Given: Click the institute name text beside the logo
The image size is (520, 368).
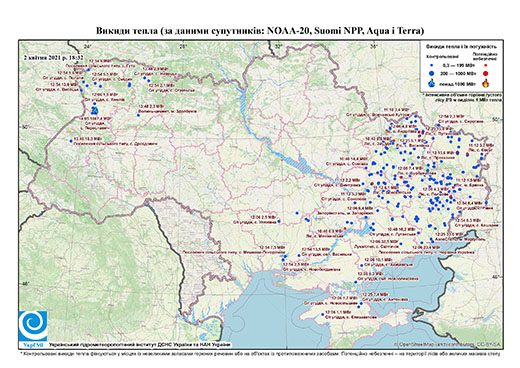Looking at the screenshot, I should (140, 345).
